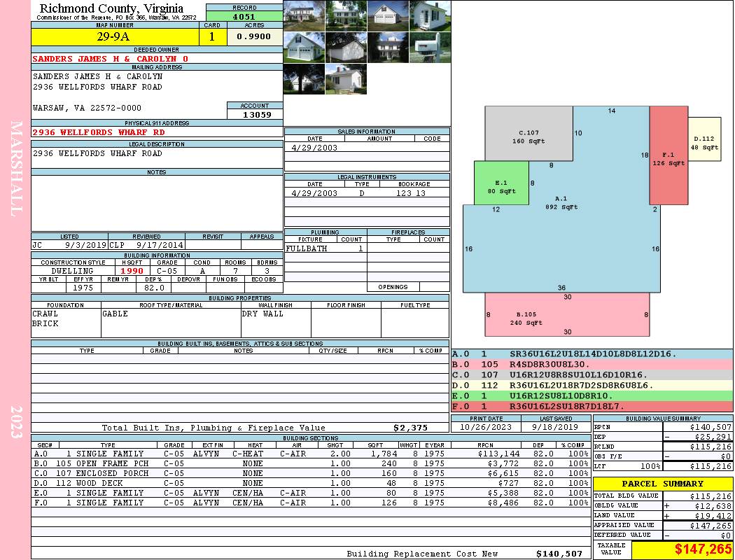The height and width of the screenshot is (560, 735).
Task: Select the A.0 Single Family building row
Action: point(310,454)
